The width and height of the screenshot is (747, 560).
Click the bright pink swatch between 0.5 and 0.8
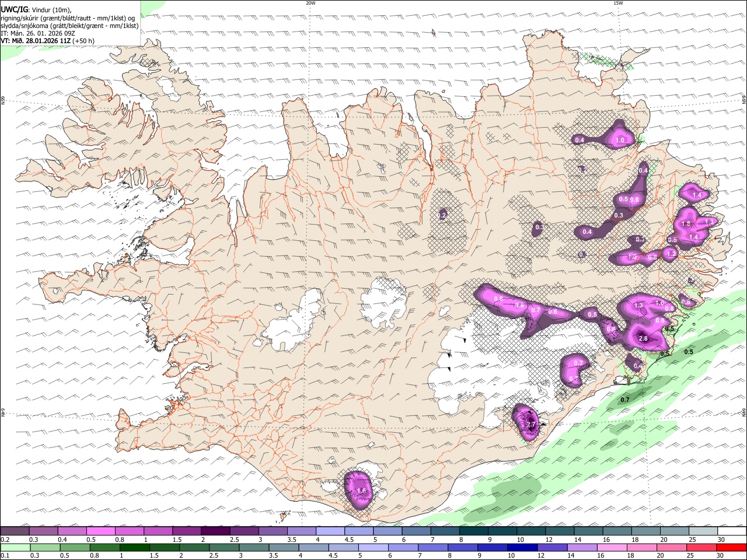point(100,531)
